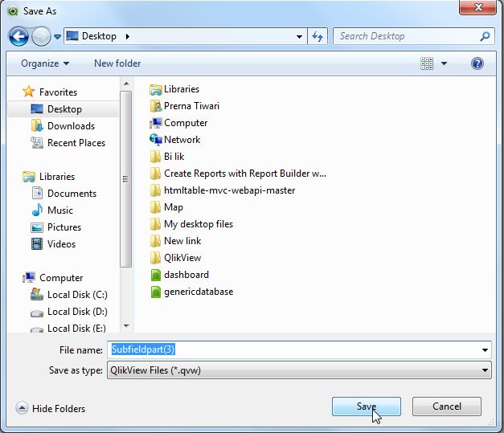The image size is (504, 433).
Task: Open the Save as type combo box
Action: tap(299, 370)
